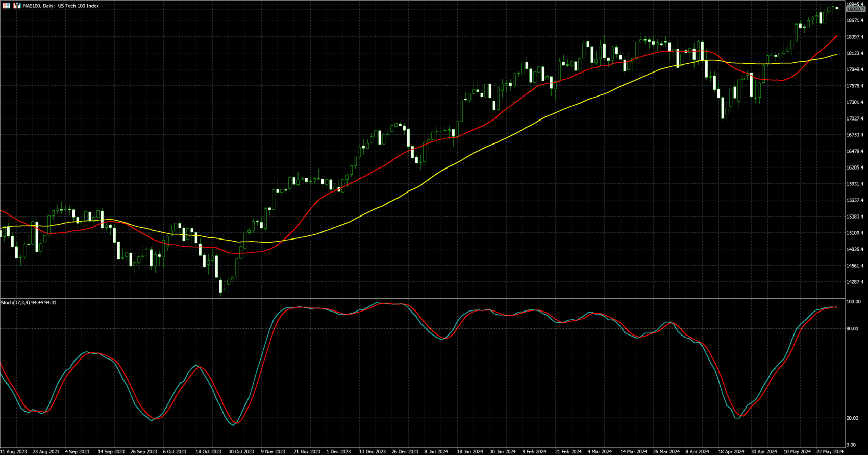
Task: Click the latest candlestick on the chart
Action: (837, 8)
